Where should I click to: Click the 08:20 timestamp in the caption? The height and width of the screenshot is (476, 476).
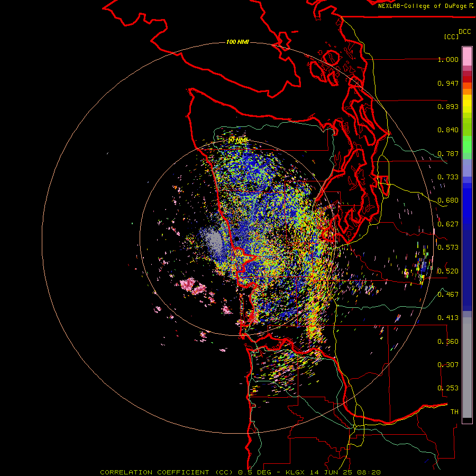[x=369, y=472]
